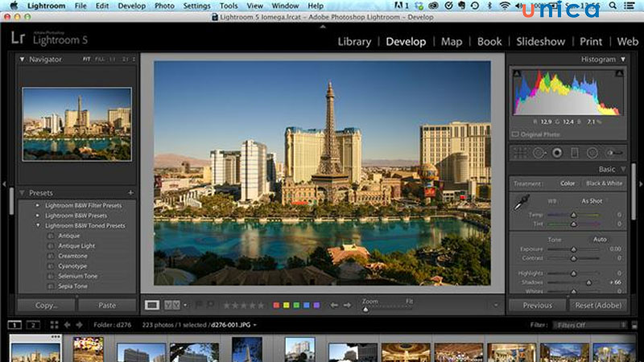This screenshot has width=644, height=362.
Task: Select the Red Eye Correction tool
Action: tap(557, 153)
